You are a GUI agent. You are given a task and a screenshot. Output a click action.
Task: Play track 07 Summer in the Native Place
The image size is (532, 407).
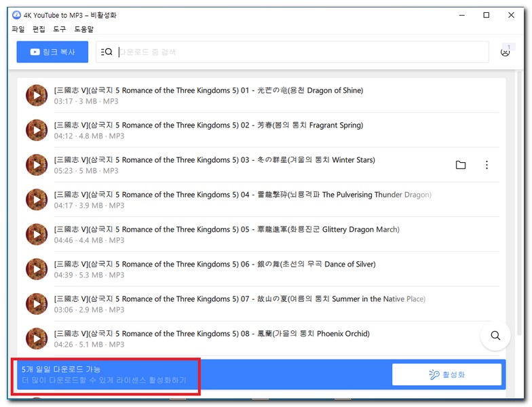37,304
